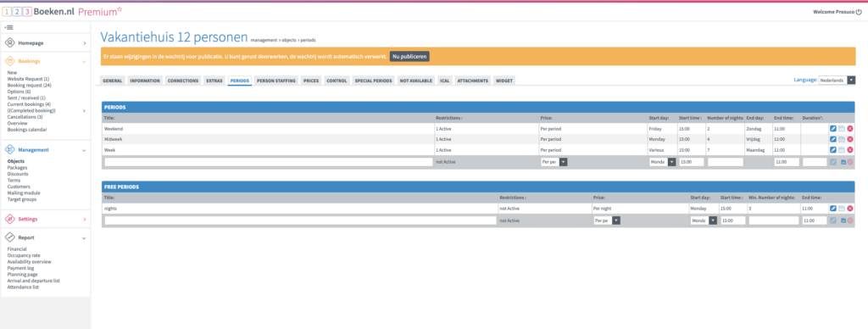Edit the nights free period
868x329 pixels.
coord(833,209)
